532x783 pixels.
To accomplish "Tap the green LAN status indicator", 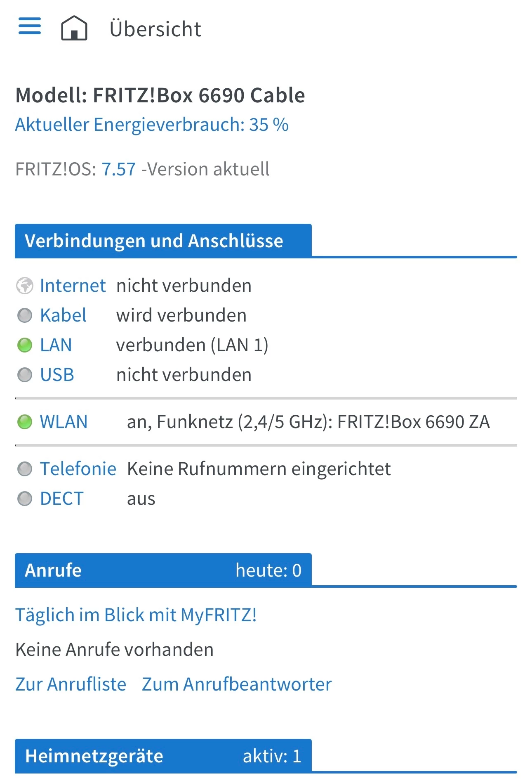I will [25, 345].
